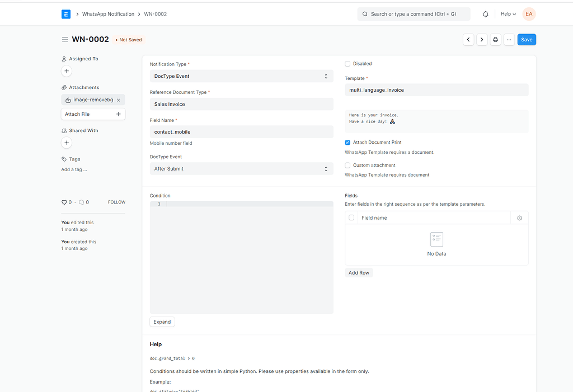Open the three-dots more options menu

tap(509, 40)
